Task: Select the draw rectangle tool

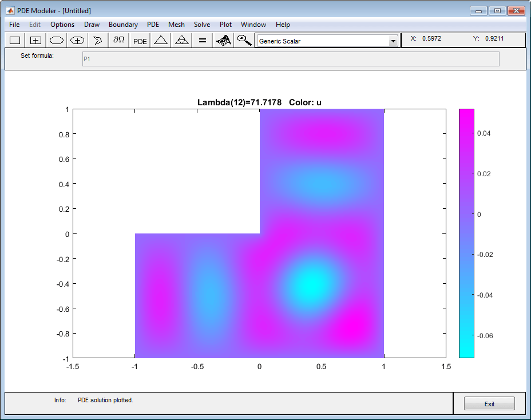Action: 15,40
